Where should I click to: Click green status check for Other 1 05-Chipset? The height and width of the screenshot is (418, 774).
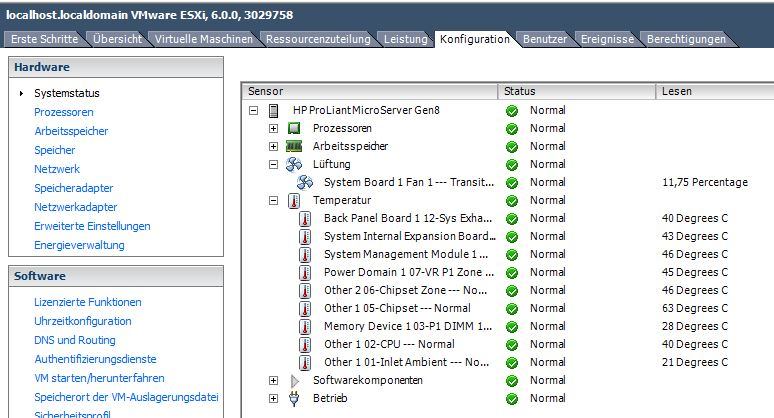(512, 308)
